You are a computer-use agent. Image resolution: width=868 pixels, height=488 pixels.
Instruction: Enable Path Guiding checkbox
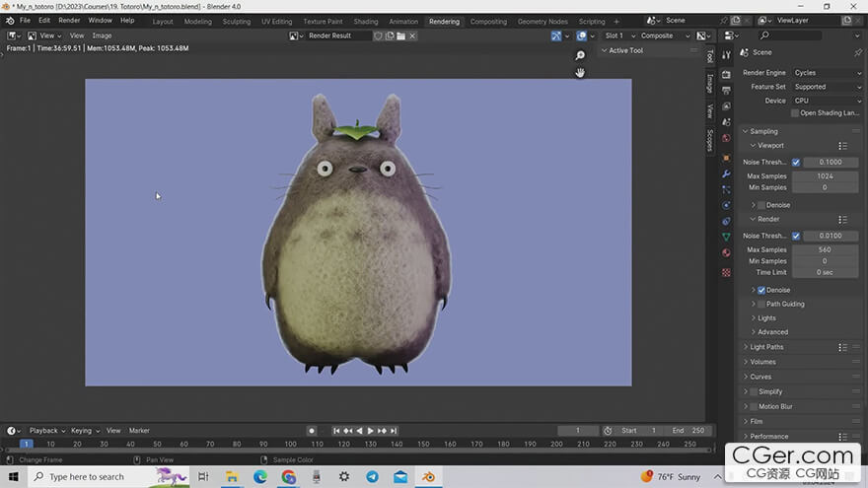[761, 304]
